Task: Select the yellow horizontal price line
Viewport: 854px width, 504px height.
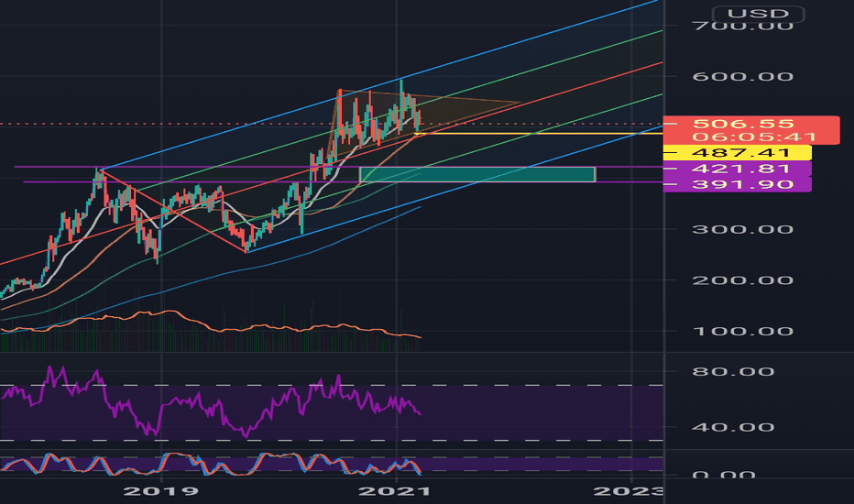Action: 539,134
